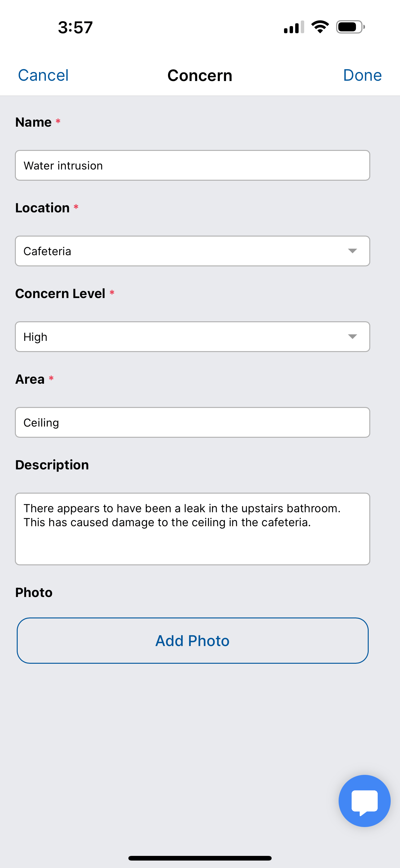The width and height of the screenshot is (400, 868).
Task: Click the Concern Level field label
Action: pyautogui.click(x=60, y=293)
